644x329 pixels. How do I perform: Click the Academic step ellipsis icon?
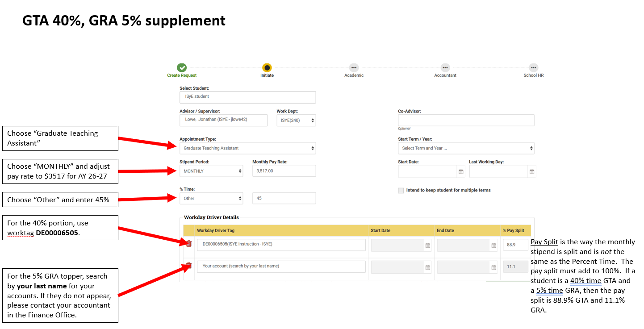tap(354, 68)
